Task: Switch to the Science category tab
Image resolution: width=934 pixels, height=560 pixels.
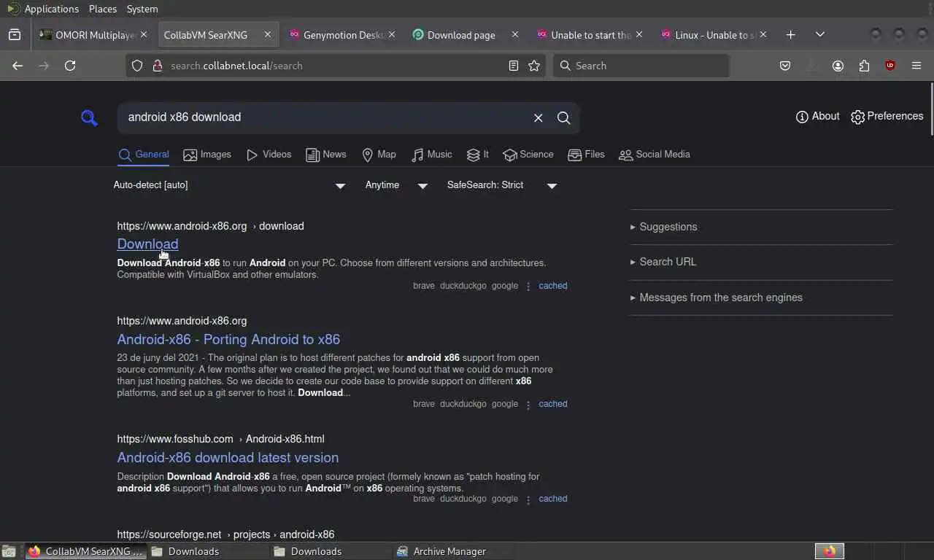Action: point(528,155)
